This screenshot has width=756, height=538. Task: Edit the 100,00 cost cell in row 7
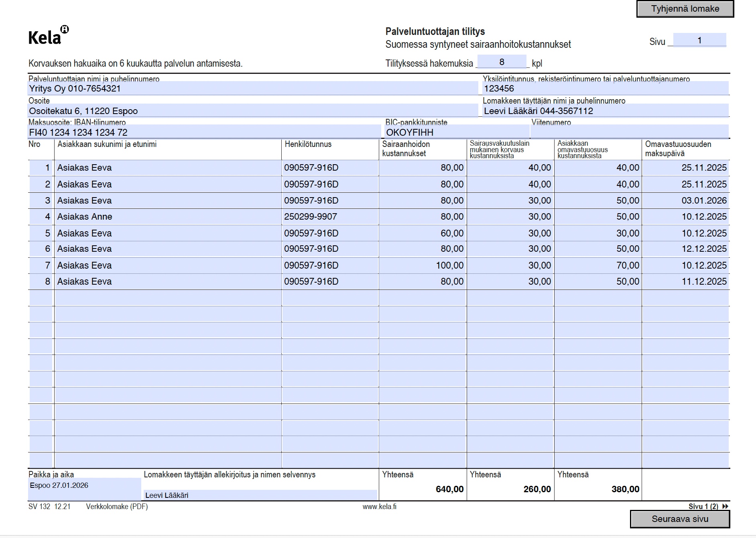422,265
